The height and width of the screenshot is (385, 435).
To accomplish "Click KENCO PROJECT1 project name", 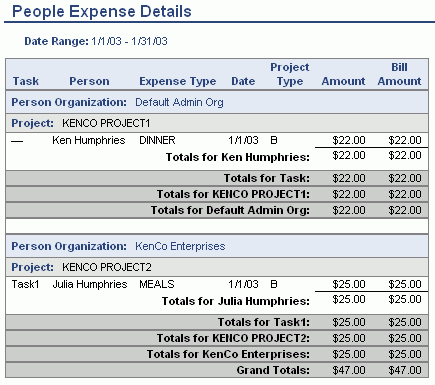I will [106, 123].
